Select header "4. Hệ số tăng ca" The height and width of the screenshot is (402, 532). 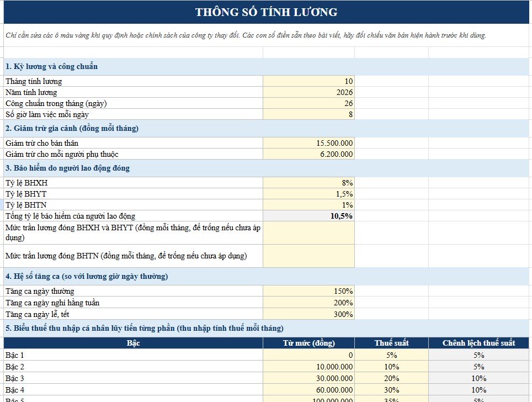(267, 276)
